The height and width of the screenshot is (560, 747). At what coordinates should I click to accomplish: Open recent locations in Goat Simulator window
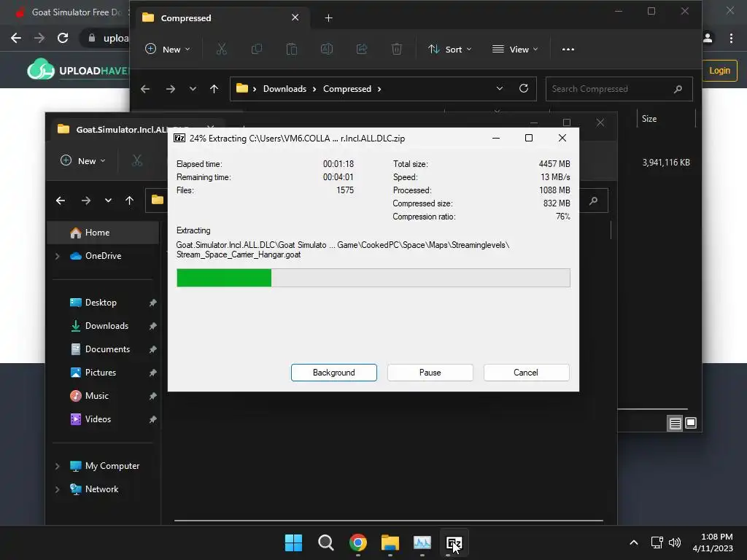click(x=108, y=201)
